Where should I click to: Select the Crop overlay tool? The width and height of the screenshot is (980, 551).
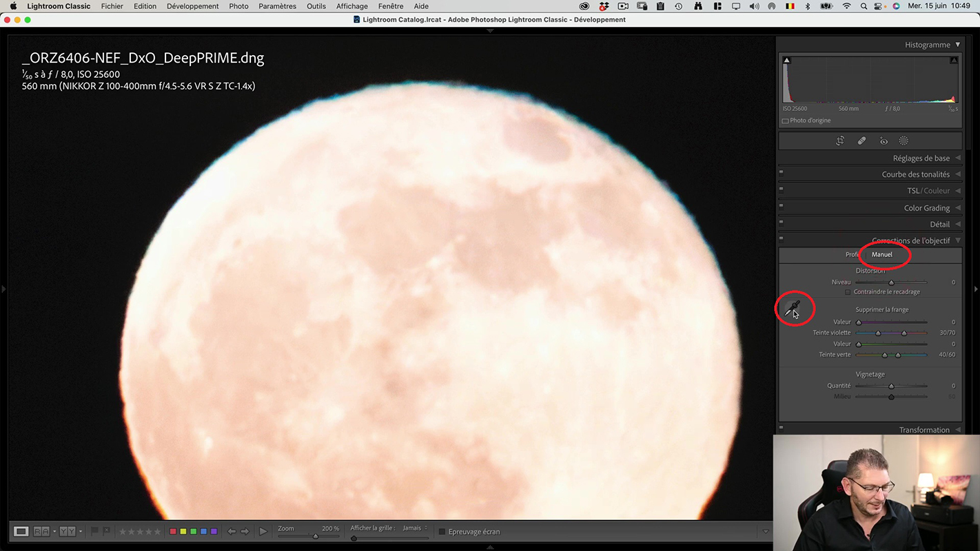coord(840,141)
